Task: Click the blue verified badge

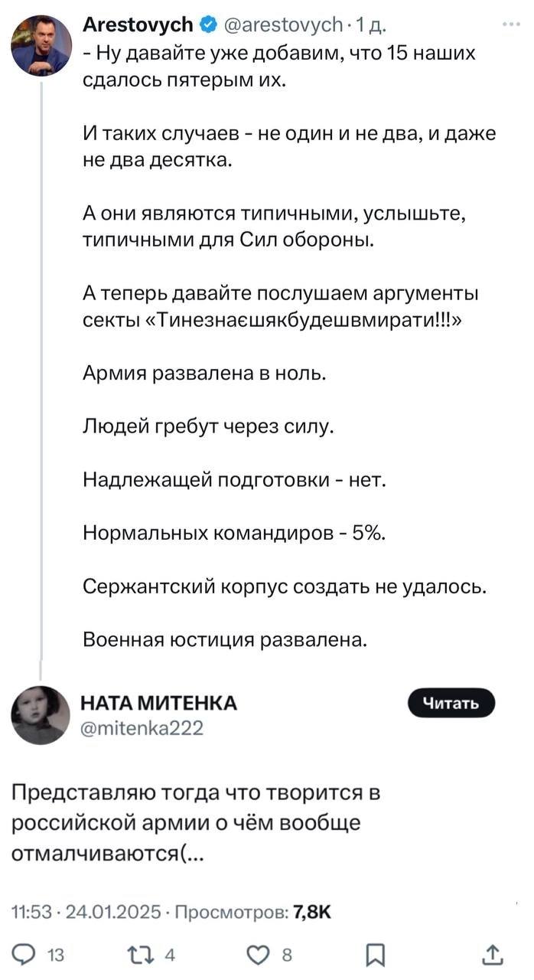Action: click(x=207, y=25)
